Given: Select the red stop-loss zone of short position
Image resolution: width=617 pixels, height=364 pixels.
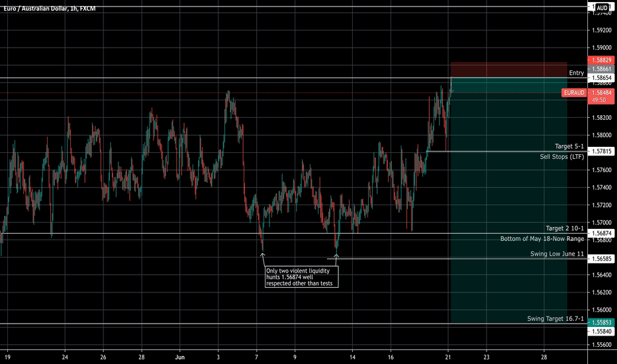Looking at the screenshot, I should click(x=509, y=70).
